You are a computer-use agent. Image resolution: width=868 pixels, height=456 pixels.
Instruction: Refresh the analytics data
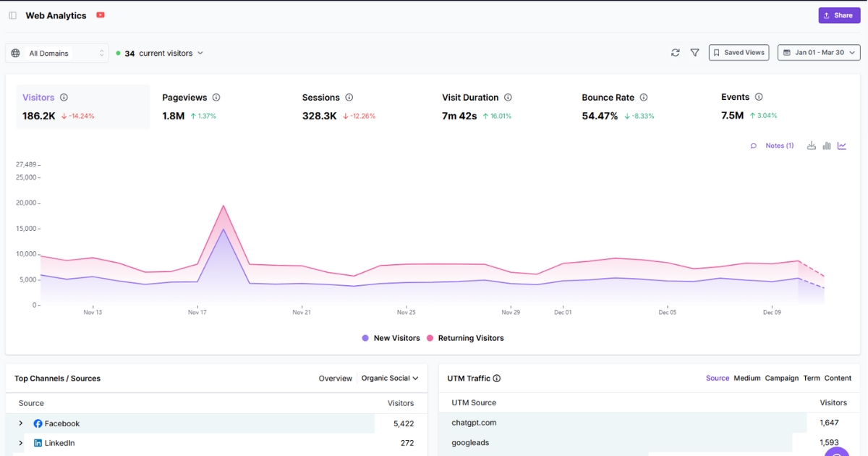tap(676, 52)
